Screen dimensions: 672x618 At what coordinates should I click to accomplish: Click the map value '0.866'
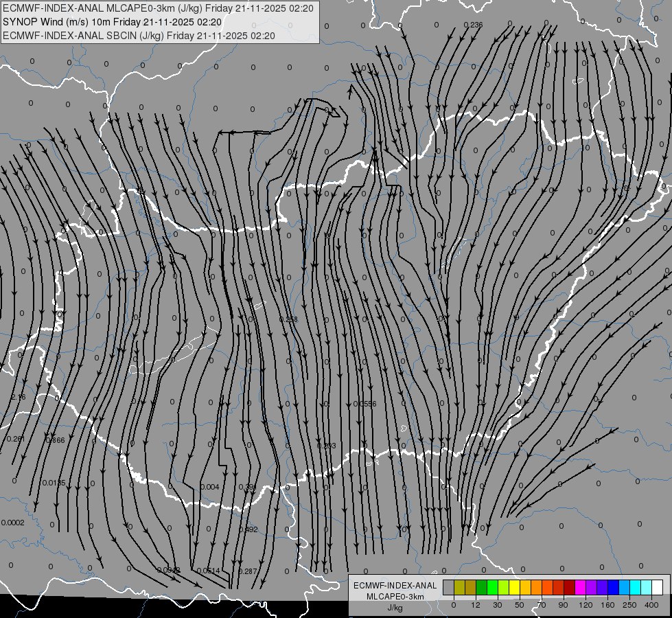[56, 440]
